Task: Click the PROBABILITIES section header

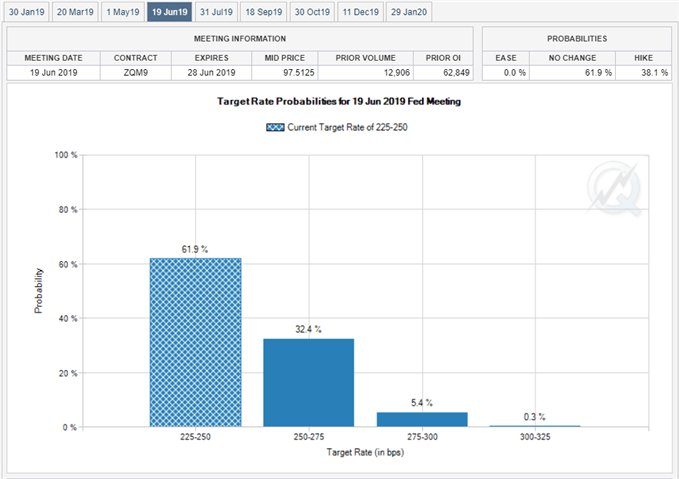Action: pos(577,39)
